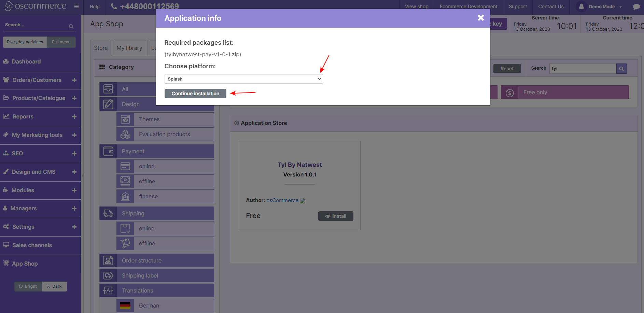The height and width of the screenshot is (313, 644).
Task: Open the Demo Mode dropdown arrow
Action: click(620, 7)
